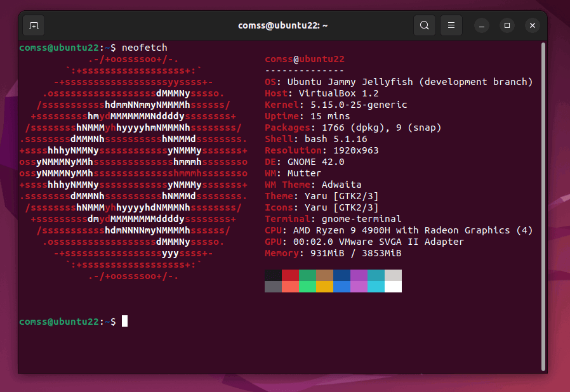Screen dimensions: 570x392
Task: Click the yellow color block
Action: click(x=324, y=287)
